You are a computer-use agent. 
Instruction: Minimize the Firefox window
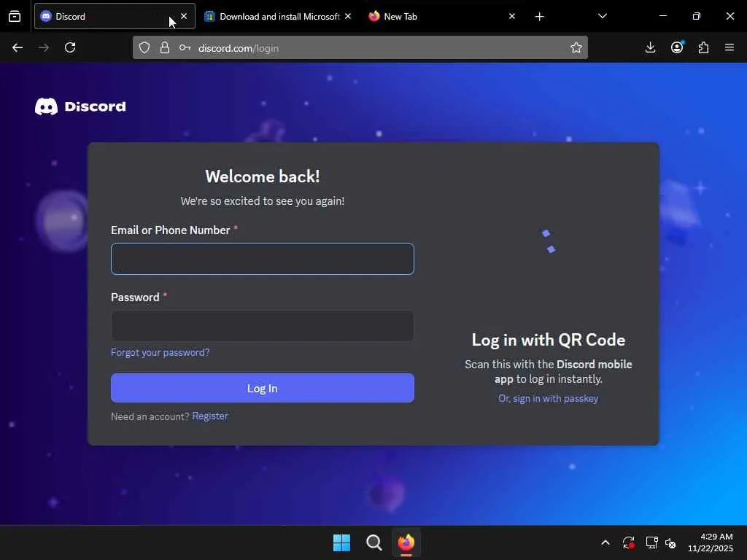662,16
